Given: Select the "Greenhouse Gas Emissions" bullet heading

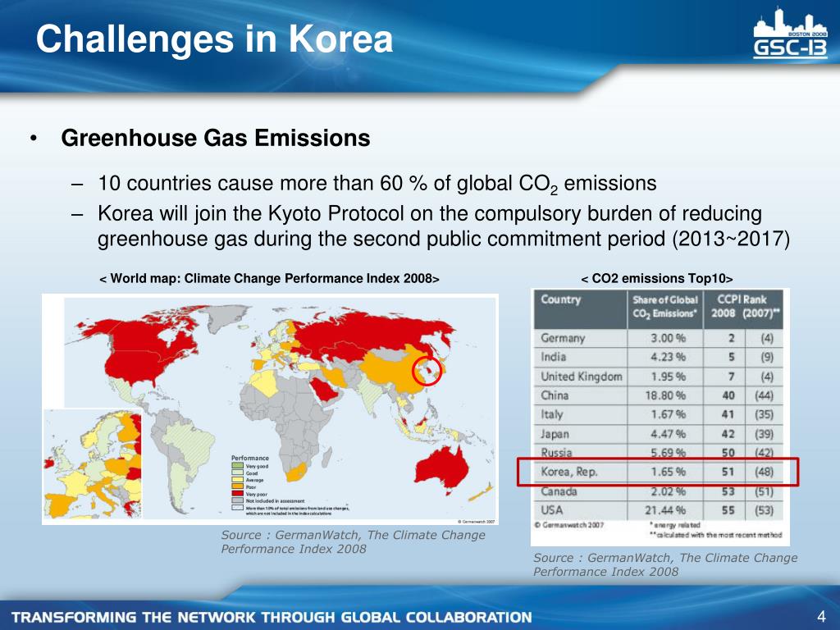Looking at the screenshot, I should pyautogui.click(x=216, y=138).
